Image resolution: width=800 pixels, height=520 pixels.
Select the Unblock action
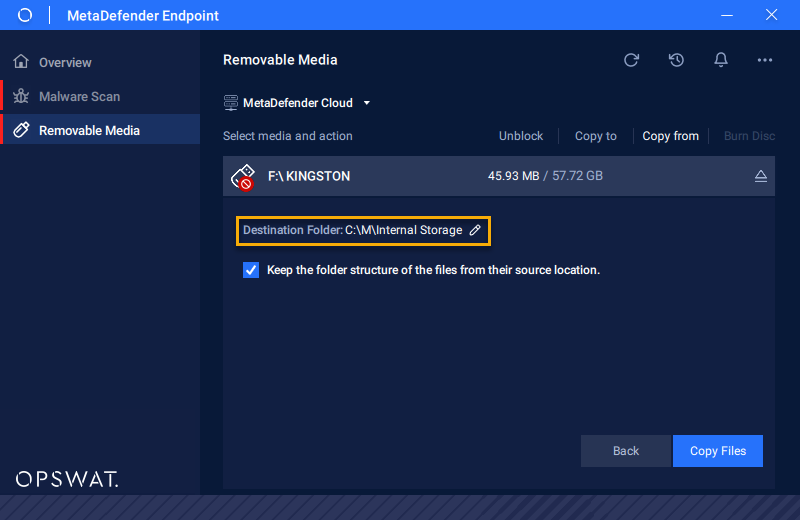click(x=521, y=136)
